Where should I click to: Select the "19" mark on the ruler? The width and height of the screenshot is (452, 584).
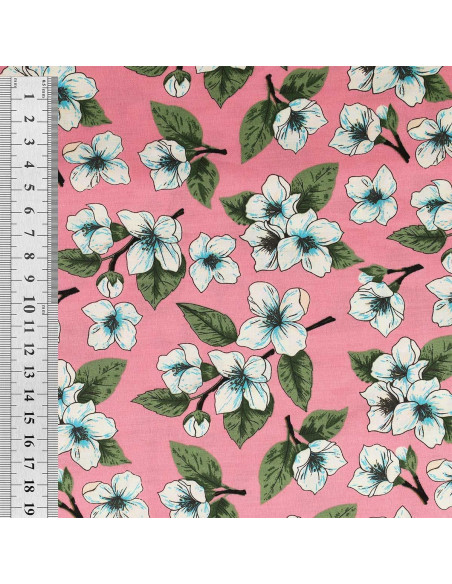click(29, 509)
